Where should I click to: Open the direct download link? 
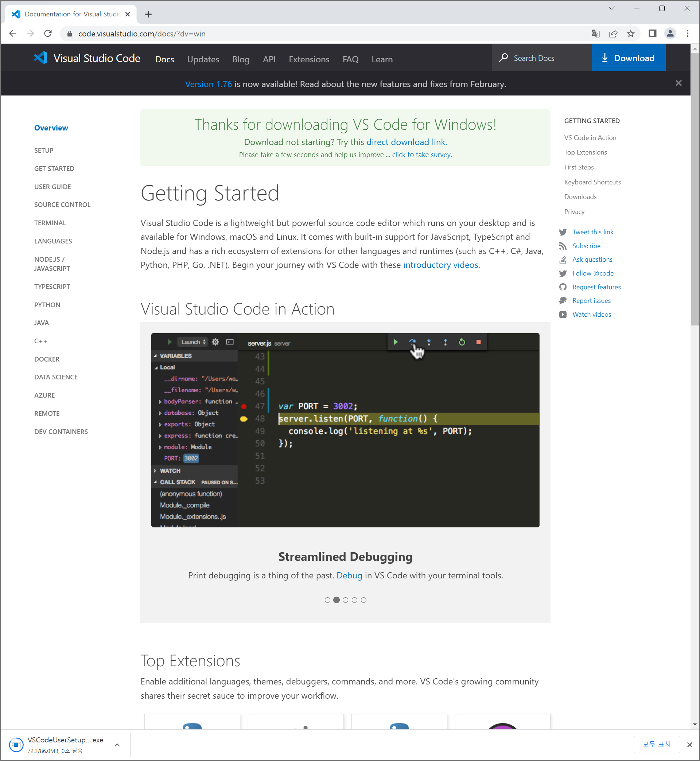click(407, 142)
